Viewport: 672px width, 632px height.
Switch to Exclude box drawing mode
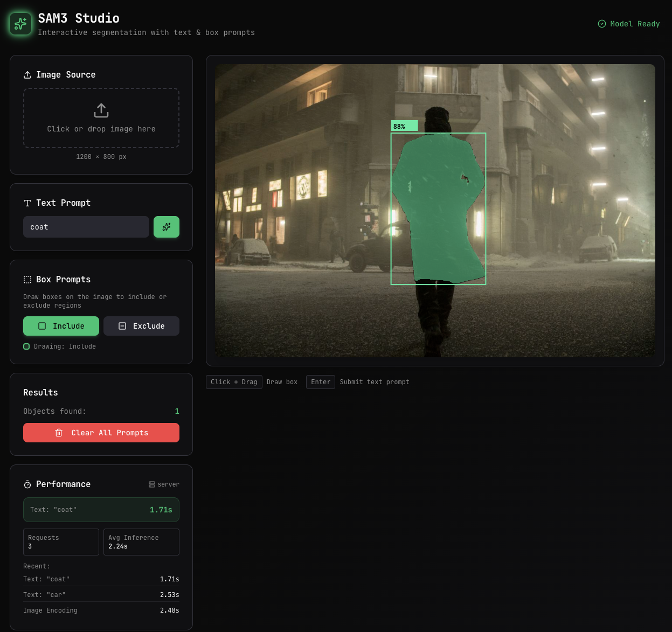pyautogui.click(x=141, y=326)
